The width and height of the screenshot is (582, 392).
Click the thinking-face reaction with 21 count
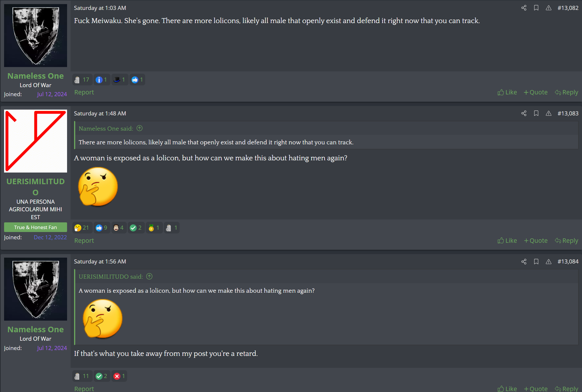click(82, 228)
